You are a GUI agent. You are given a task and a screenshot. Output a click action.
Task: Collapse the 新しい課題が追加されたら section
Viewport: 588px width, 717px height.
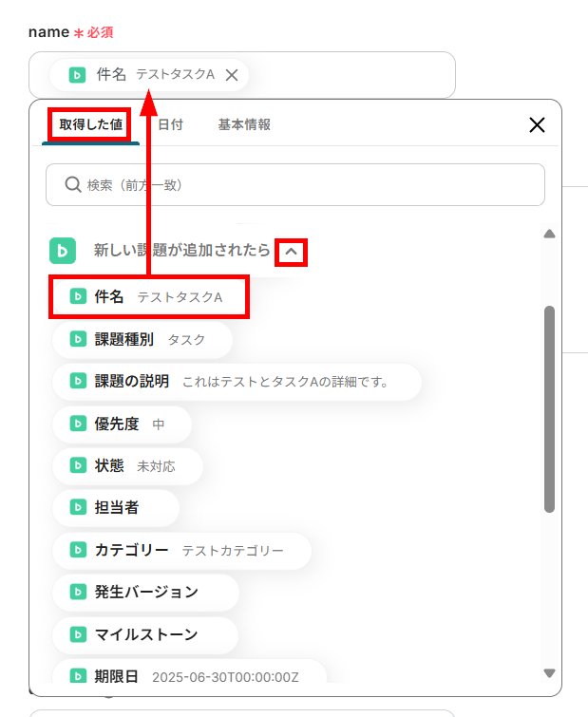(292, 252)
